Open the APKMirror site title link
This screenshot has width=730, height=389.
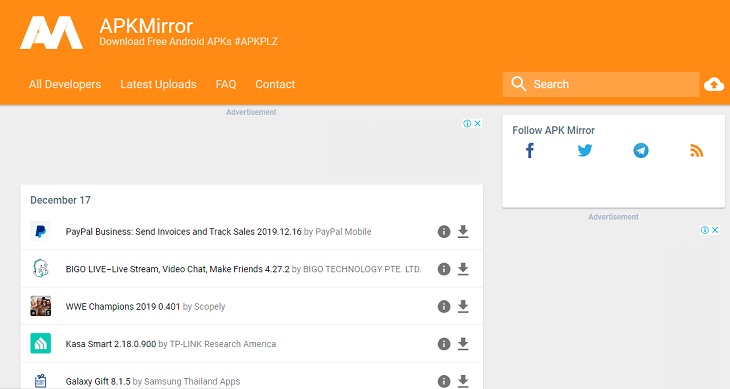146,26
